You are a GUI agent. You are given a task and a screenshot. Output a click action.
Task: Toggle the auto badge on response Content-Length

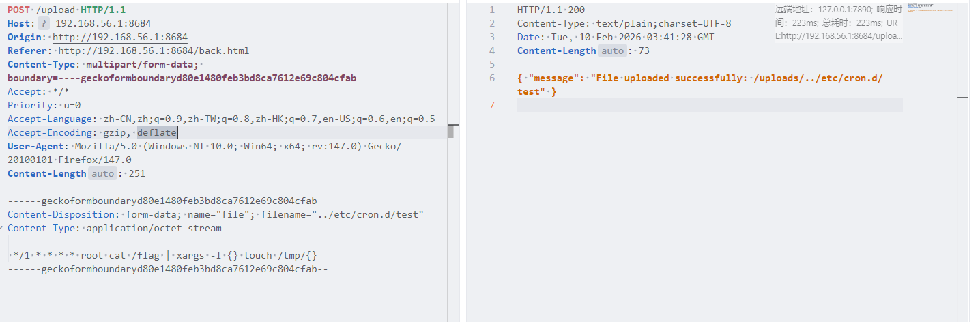tap(612, 51)
